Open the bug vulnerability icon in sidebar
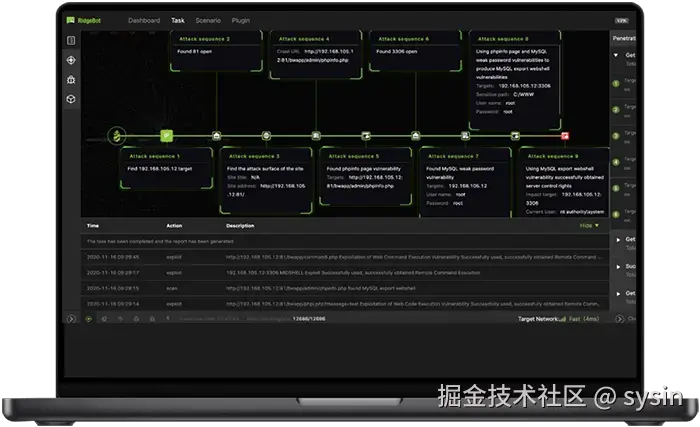 71,80
